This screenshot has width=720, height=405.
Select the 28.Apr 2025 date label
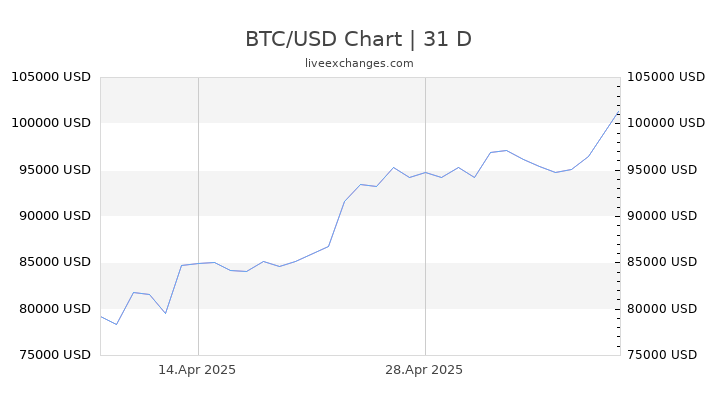(x=424, y=370)
